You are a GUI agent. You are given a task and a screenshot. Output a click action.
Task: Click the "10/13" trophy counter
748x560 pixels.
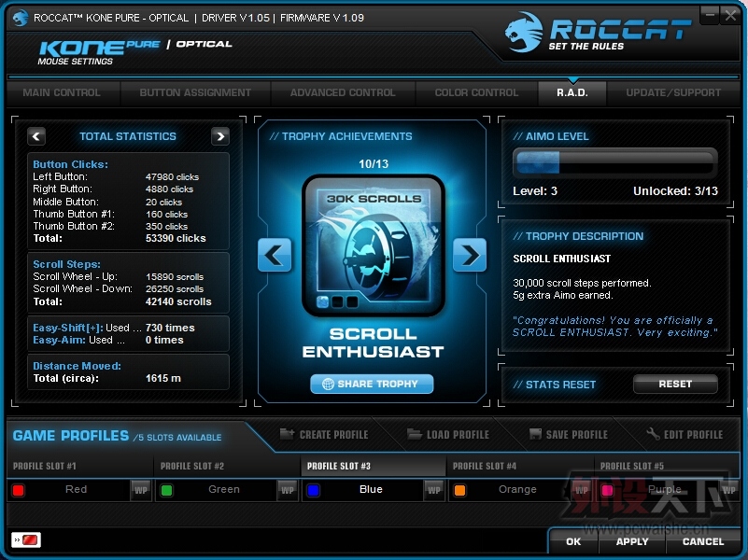click(x=374, y=164)
